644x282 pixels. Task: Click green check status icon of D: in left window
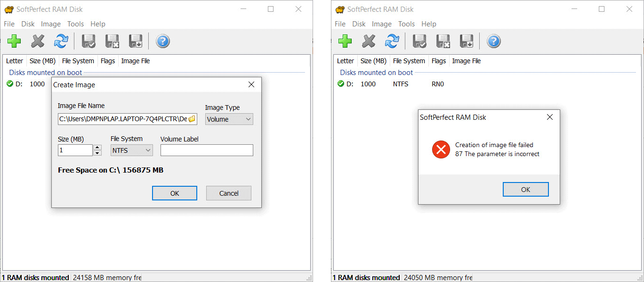tap(10, 84)
